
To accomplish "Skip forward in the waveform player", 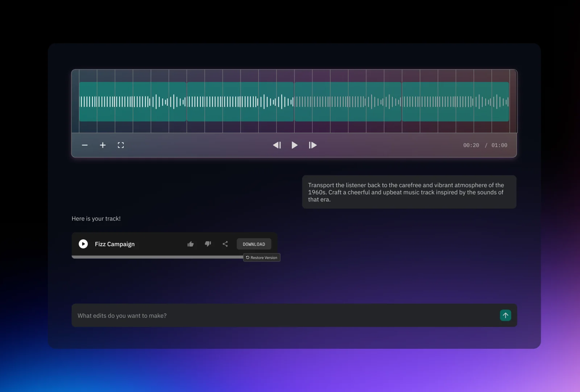I will tap(312, 145).
